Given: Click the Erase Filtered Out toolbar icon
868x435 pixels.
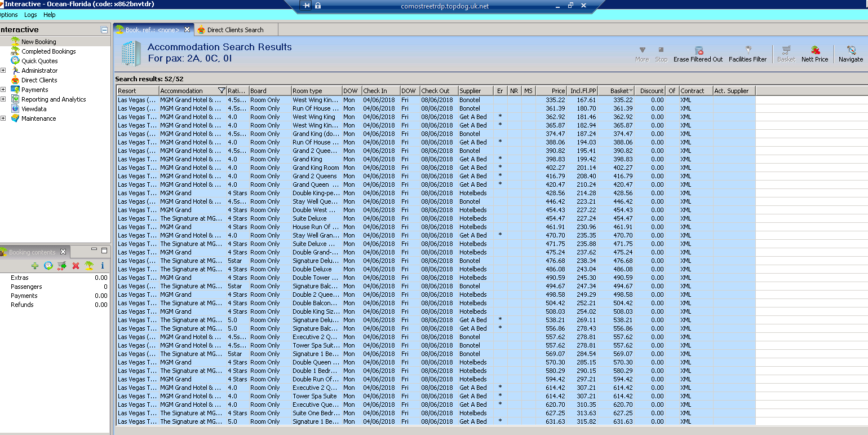Looking at the screenshot, I should pyautogui.click(x=698, y=50).
